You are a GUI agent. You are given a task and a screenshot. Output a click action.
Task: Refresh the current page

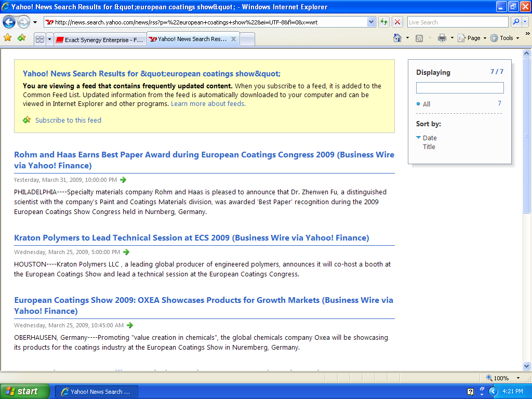384,22
